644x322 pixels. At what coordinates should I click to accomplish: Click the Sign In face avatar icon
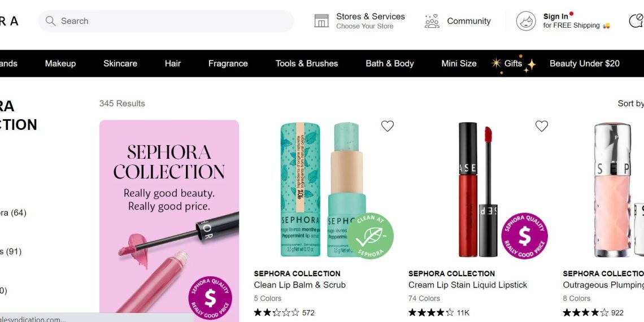coord(525,21)
